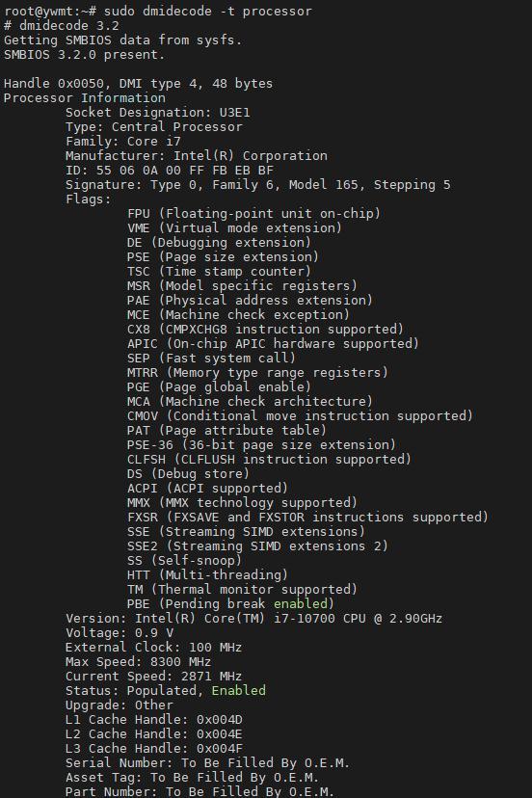Click the Socket Designation U3E1 line
This screenshot has height=798, width=532.
tap(158, 113)
